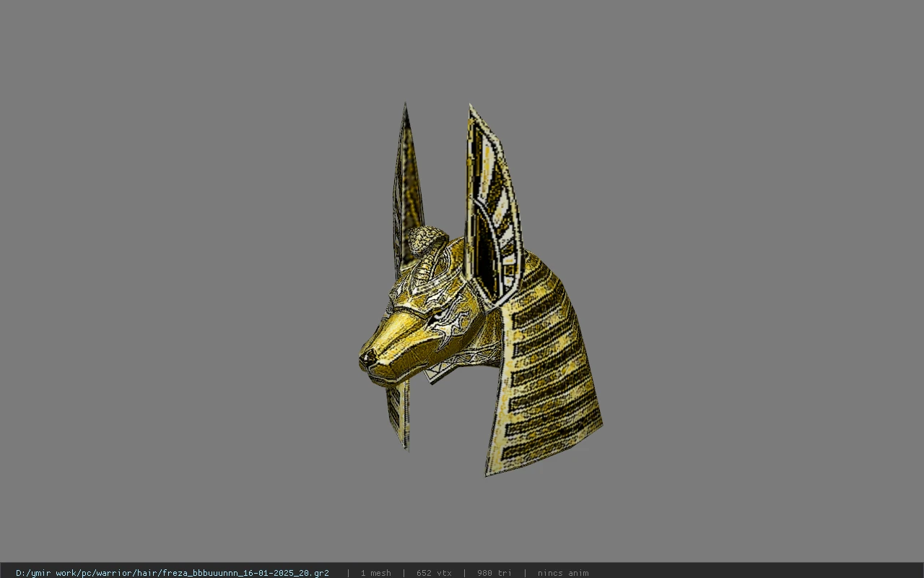The image size is (924, 578).
Task: Click the "1 mesh" status entry
Action: tap(376, 573)
